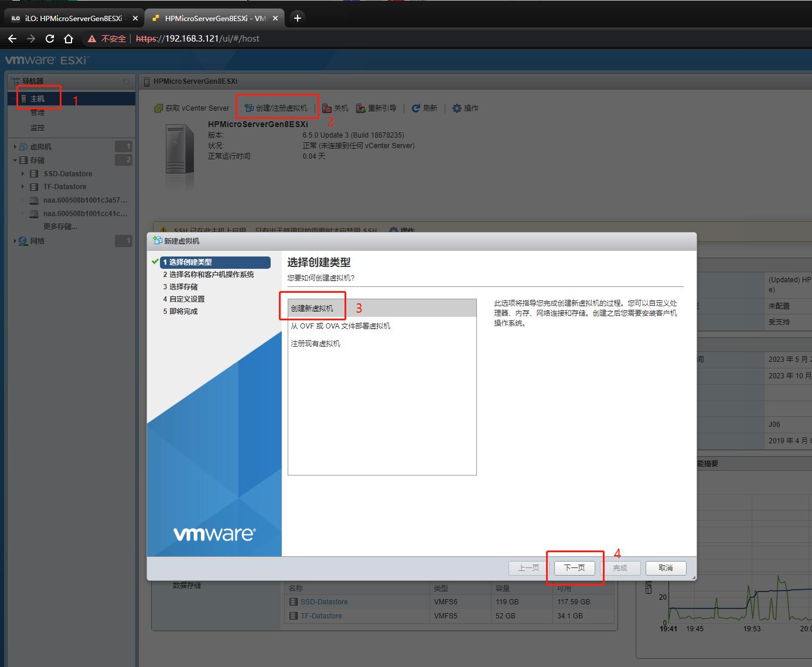Close the HPMicroServerGen8ESXi - VM browser tab

point(276,18)
